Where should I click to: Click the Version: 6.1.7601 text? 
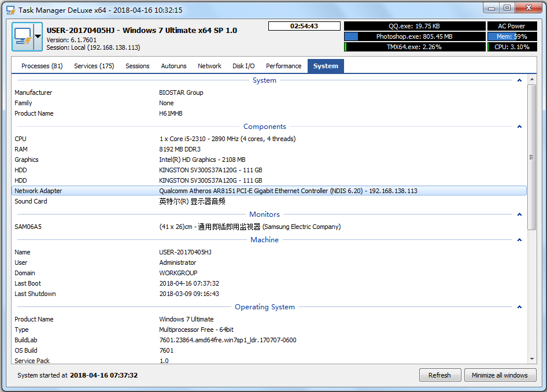tap(72, 40)
